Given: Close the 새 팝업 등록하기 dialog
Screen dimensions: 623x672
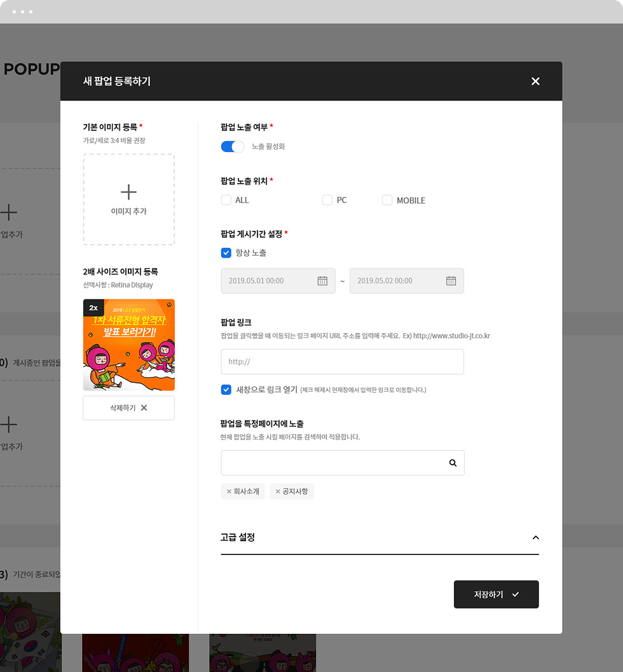Looking at the screenshot, I should [x=535, y=81].
